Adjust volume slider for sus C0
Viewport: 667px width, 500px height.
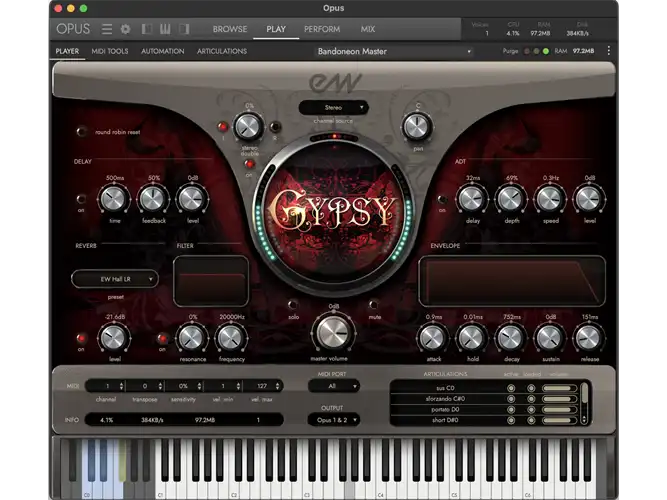(559, 388)
